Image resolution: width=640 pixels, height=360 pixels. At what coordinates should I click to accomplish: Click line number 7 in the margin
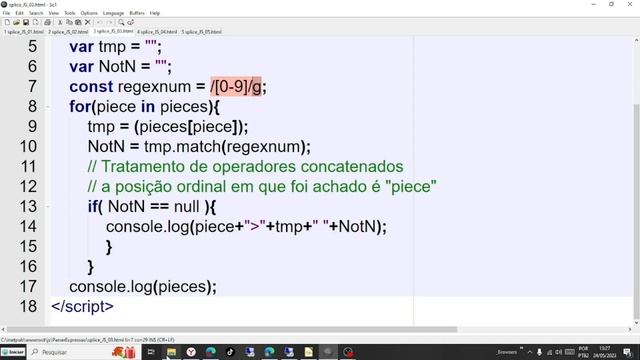32,87
